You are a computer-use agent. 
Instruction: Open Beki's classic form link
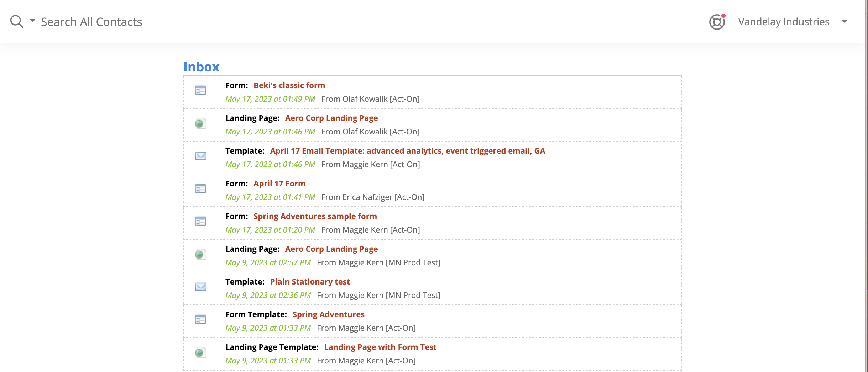point(289,85)
